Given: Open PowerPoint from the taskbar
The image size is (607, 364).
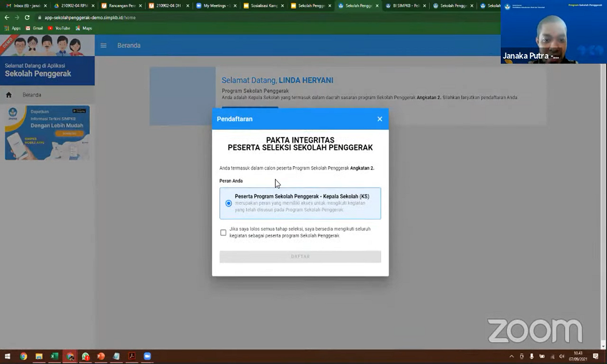Looking at the screenshot, I should click(x=101, y=356).
